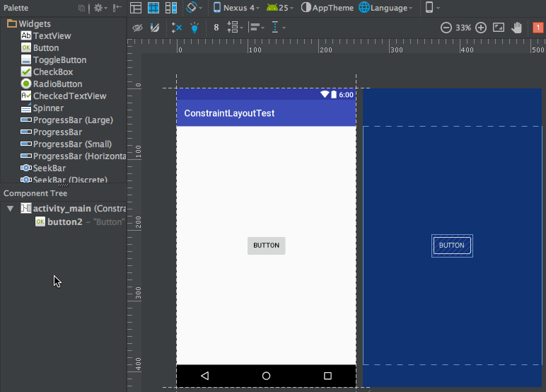Viewport: 546px width, 392px height.
Task: Open the warnings indicator showing 1
Action: pos(538,28)
